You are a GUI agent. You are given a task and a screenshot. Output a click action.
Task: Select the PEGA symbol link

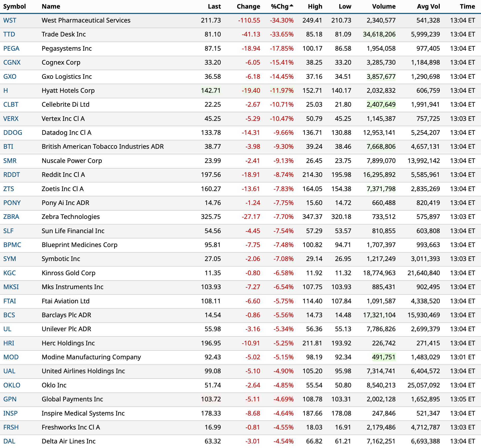point(11,48)
